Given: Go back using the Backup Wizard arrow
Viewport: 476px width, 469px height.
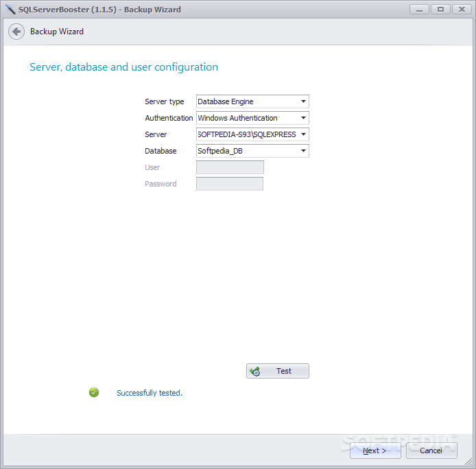Looking at the screenshot, I should (x=16, y=32).
